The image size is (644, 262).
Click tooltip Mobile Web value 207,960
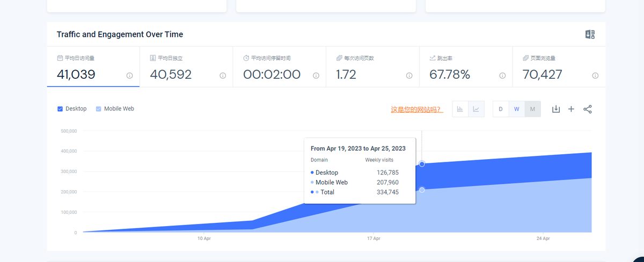coord(387,183)
